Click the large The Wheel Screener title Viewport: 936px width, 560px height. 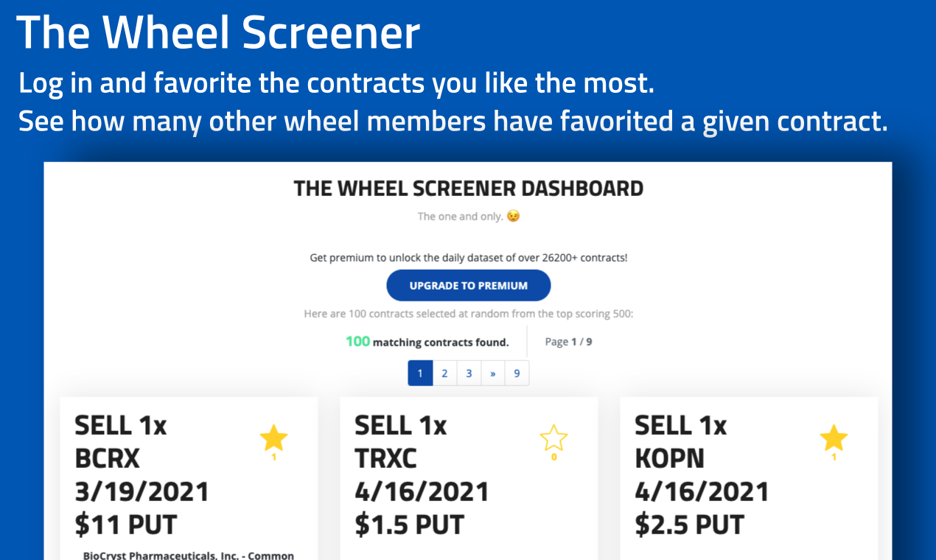pos(218,33)
